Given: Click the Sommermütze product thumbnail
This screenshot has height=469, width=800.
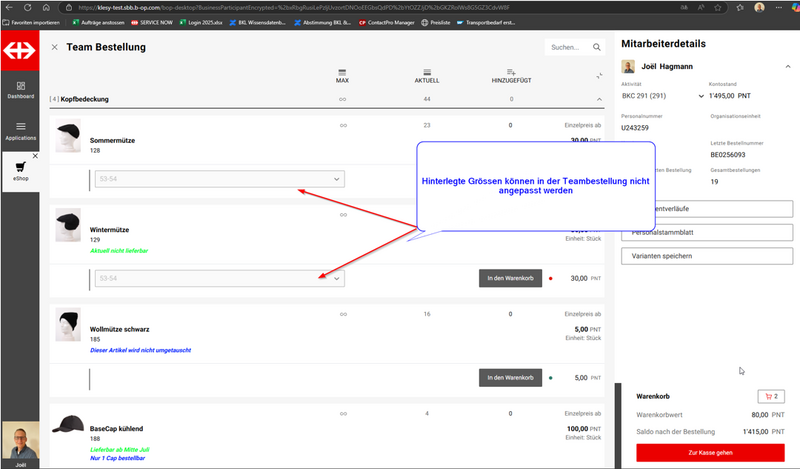Looking at the screenshot, I should tap(68, 136).
